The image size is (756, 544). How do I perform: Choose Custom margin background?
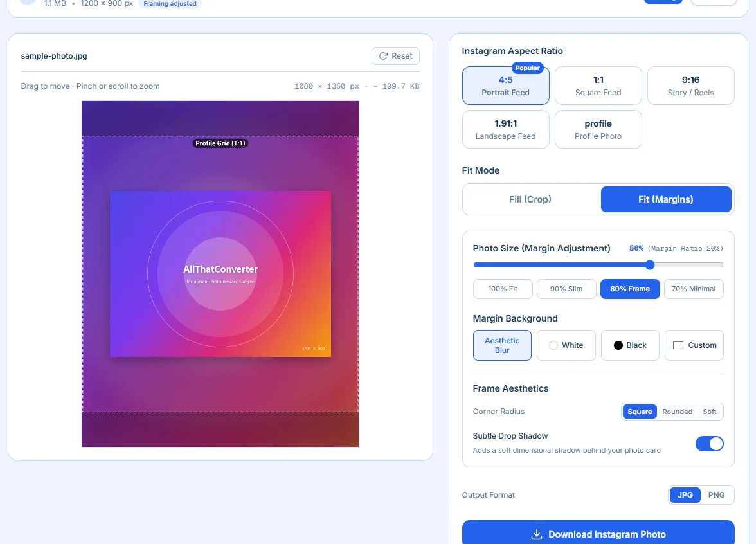pos(694,345)
